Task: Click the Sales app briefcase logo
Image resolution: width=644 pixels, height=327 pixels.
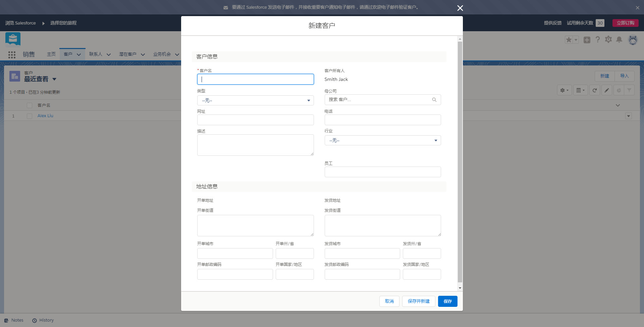Action: (13, 39)
